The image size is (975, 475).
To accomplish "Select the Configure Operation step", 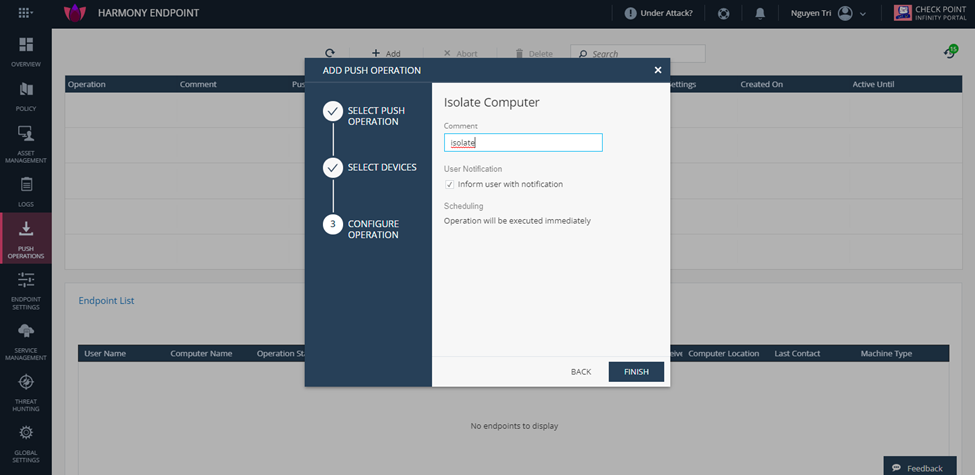I will pyautogui.click(x=361, y=229).
